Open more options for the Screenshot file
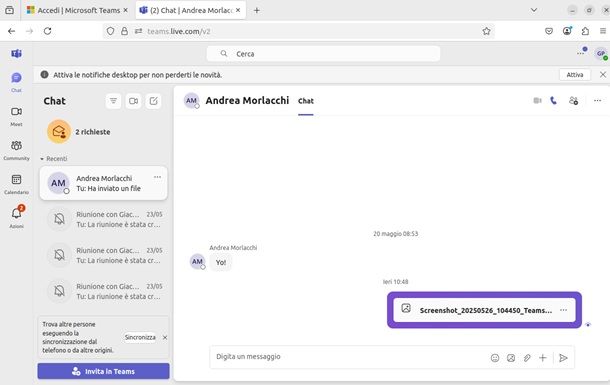This screenshot has width=610, height=385. click(x=563, y=310)
